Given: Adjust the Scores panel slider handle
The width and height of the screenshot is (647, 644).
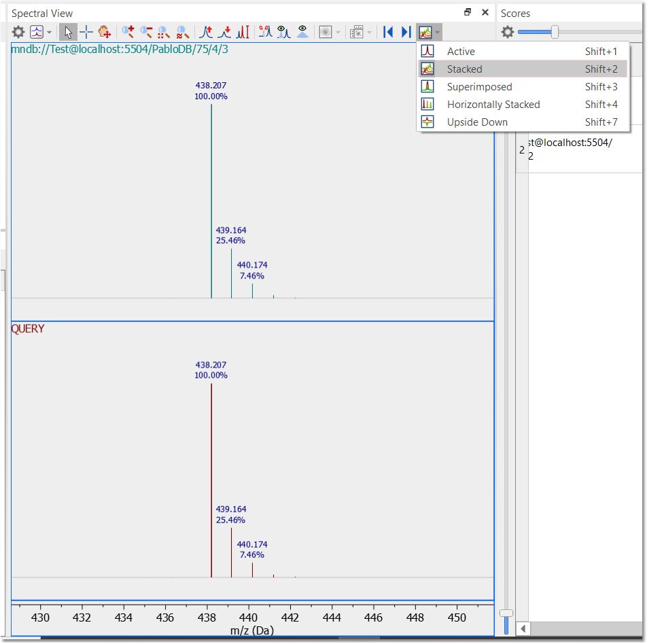Looking at the screenshot, I should tap(555, 32).
